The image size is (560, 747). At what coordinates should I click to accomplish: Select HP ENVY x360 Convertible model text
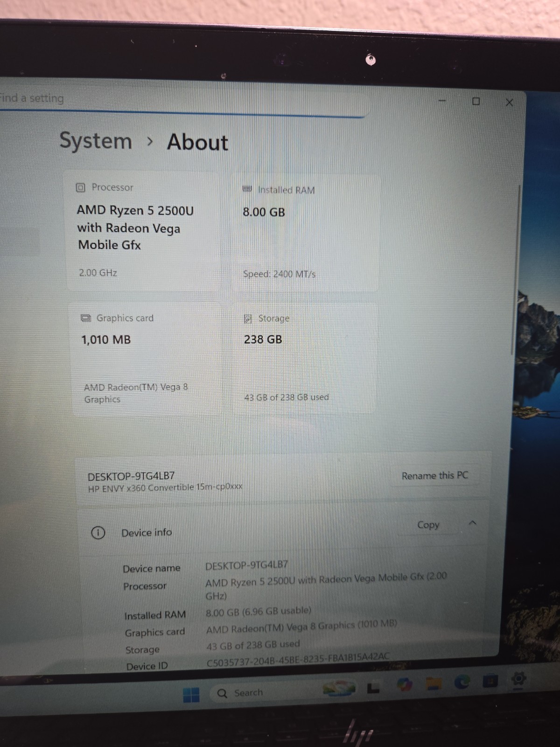click(165, 487)
